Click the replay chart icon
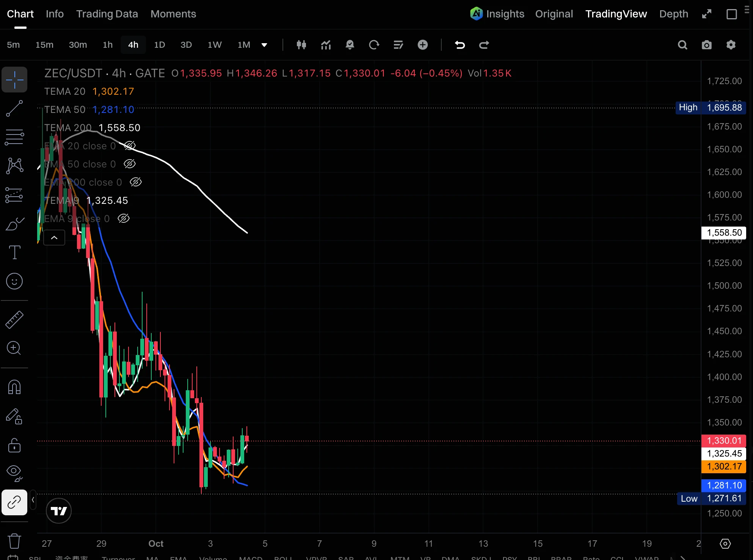 pos(374,45)
